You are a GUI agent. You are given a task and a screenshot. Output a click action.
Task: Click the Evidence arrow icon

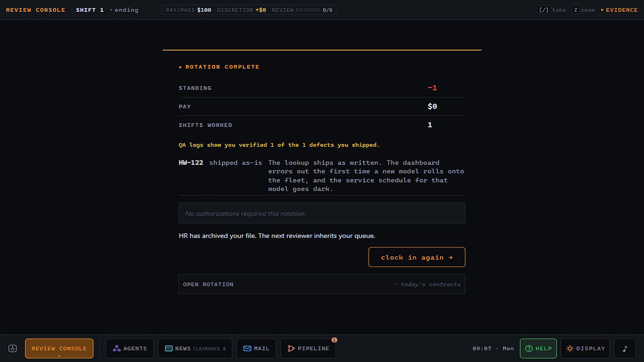click(602, 10)
